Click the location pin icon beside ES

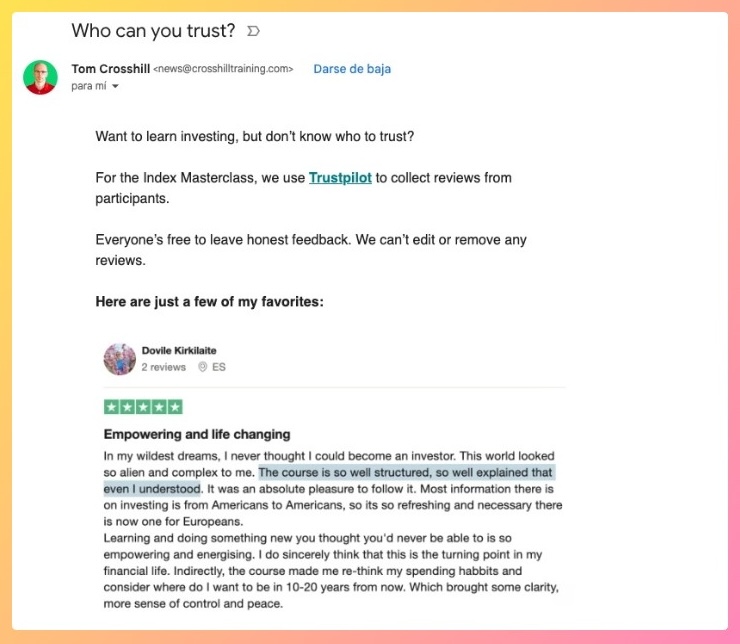[203, 367]
